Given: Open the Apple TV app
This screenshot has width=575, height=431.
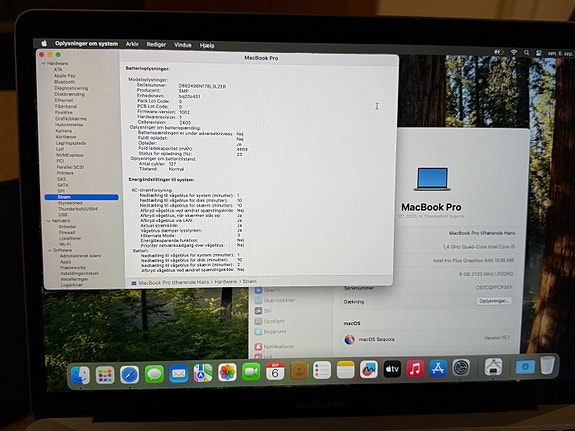Looking at the screenshot, I should [392, 369].
